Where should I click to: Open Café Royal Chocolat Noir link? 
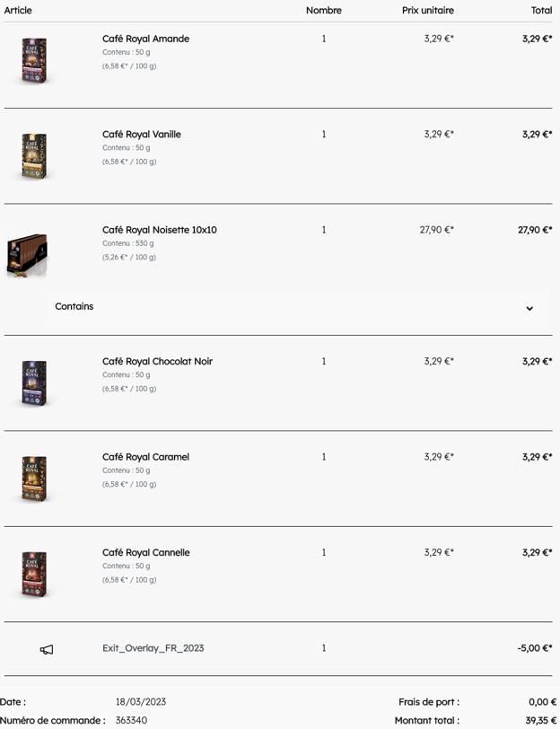[158, 361]
